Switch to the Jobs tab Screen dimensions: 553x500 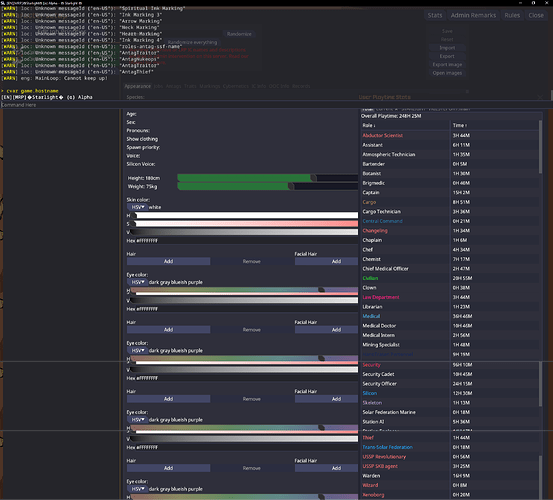[x=158, y=86]
